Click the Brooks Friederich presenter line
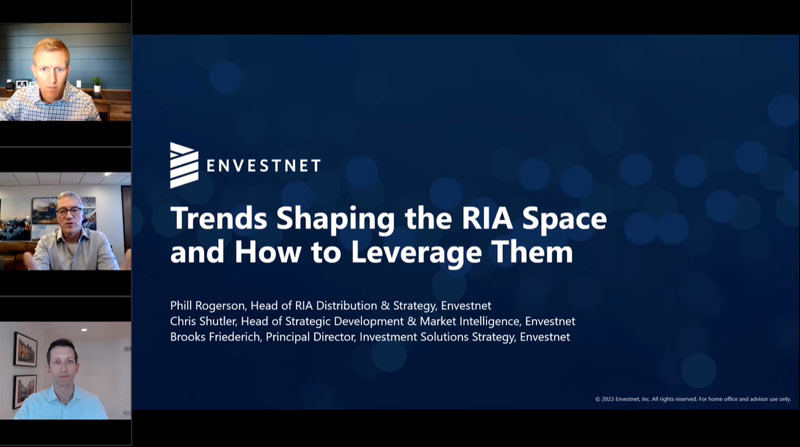The image size is (800, 447). pyautogui.click(x=370, y=337)
